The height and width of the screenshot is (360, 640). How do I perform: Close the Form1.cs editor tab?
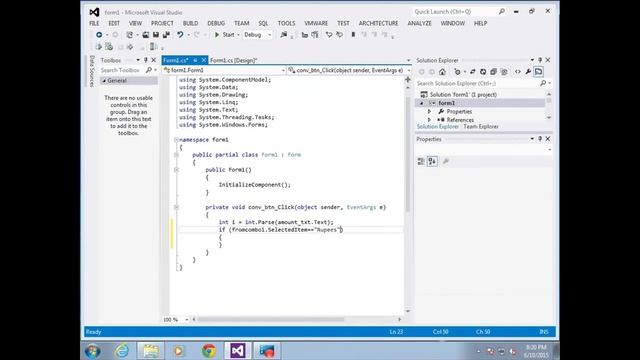203,60
